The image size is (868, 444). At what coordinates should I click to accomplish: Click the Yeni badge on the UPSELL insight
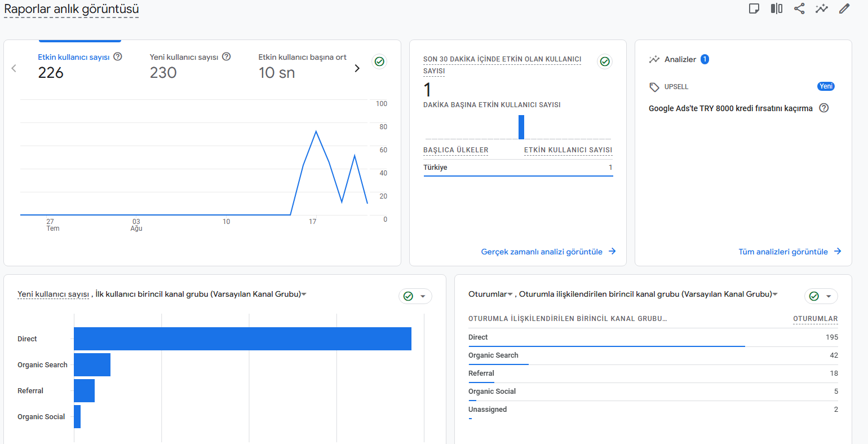click(826, 86)
